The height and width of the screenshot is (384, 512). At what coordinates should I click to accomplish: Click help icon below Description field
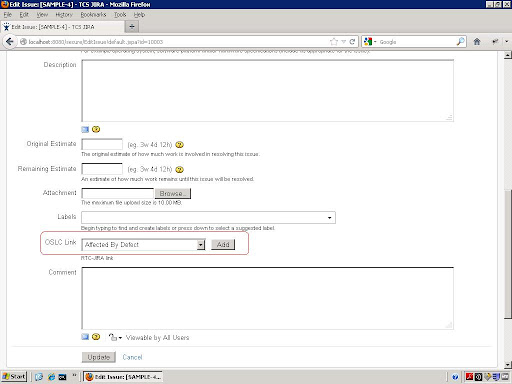96,129
